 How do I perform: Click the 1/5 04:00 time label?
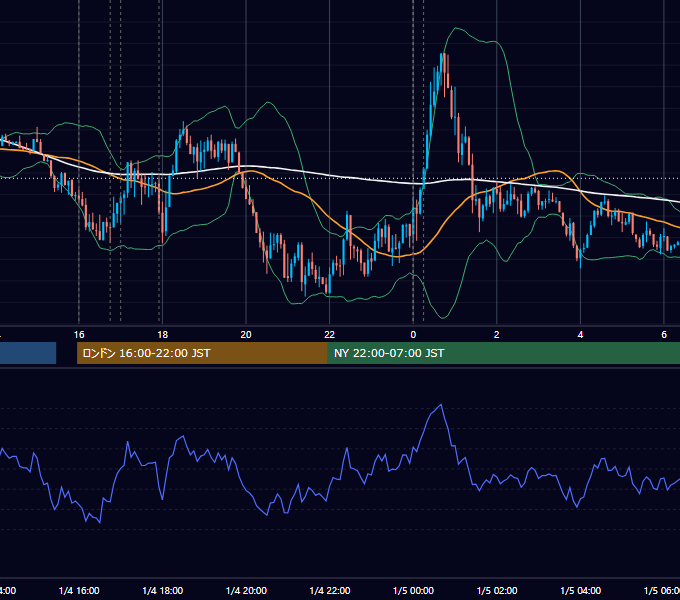pos(581,590)
